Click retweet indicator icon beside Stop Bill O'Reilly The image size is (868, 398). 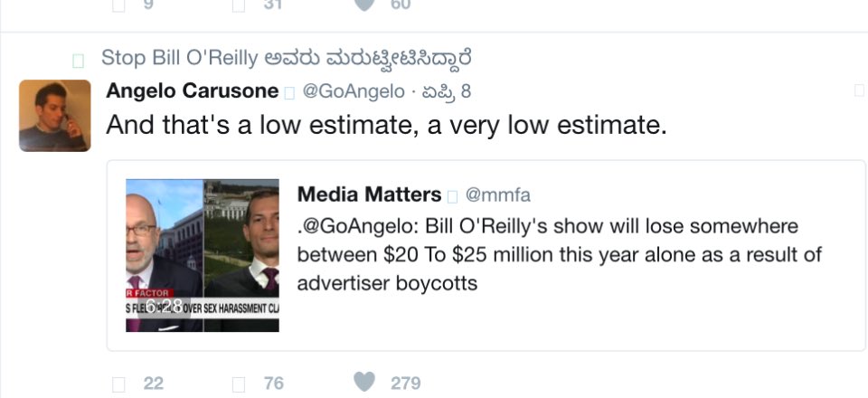pos(78,61)
